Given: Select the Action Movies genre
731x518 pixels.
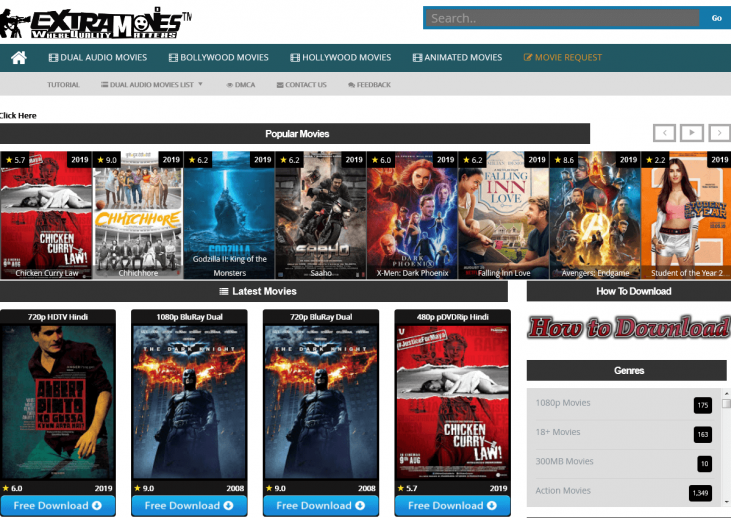Looking at the screenshot, I should point(562,491).
